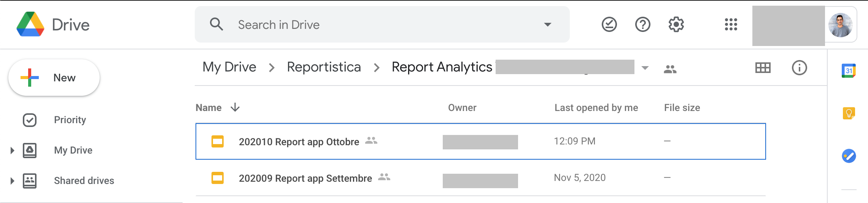
Task: Open the Google Drive logo home link
Action: (53, 25)
